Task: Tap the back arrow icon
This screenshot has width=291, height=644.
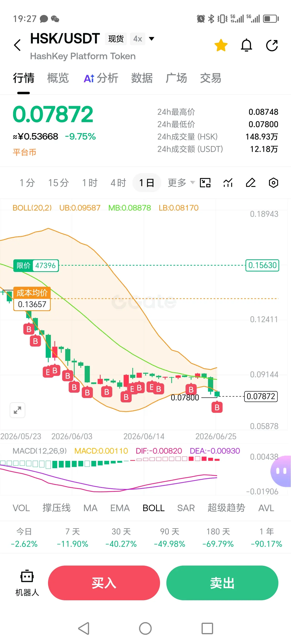Action: click(17, 45)
